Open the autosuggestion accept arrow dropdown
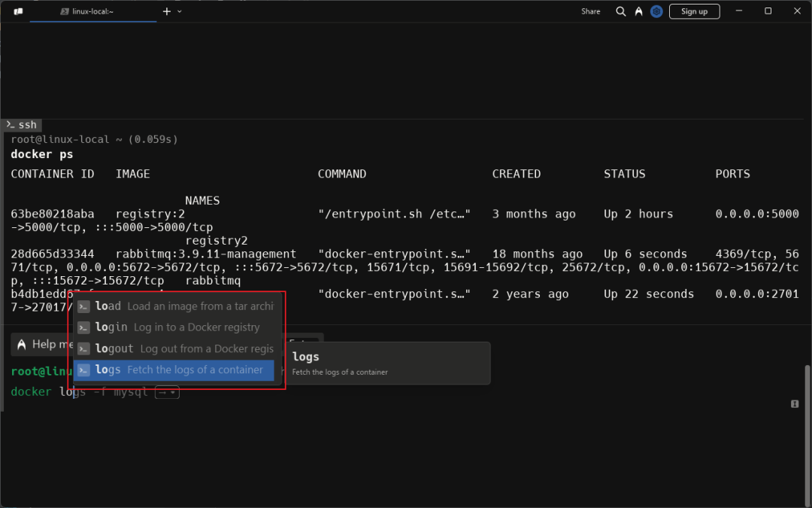Screen dimensions: 812x508 click(167, 392)
